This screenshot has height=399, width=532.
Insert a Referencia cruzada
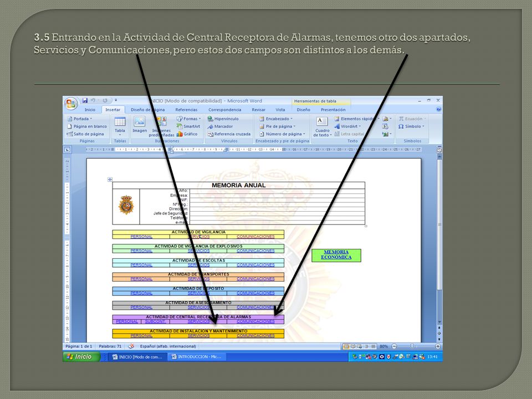coord(229,134)
